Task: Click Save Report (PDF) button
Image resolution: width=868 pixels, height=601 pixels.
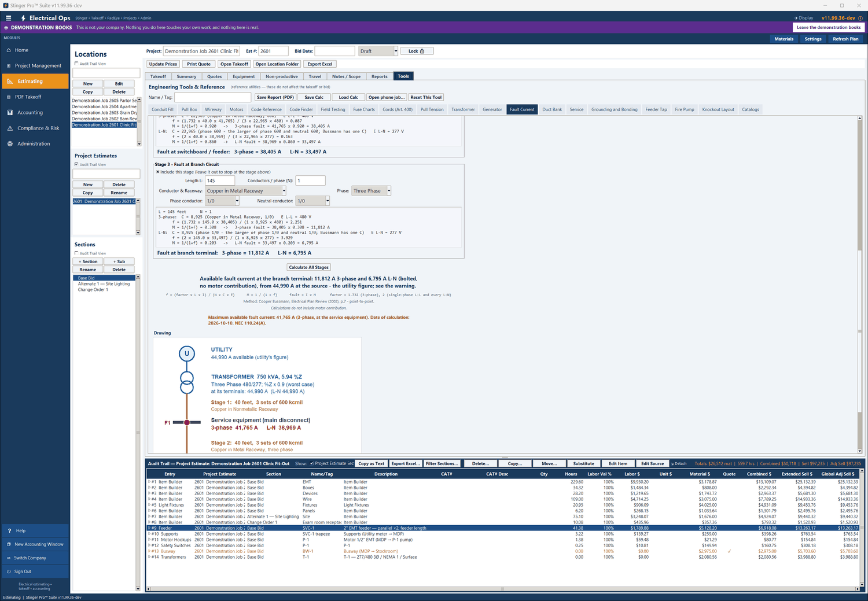Action: tap(275, 97)
